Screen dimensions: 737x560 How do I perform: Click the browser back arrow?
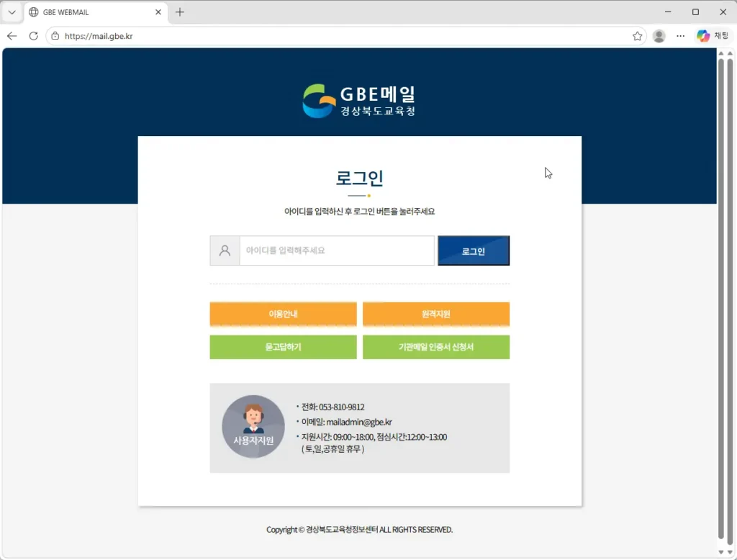[x=12, y=36]
